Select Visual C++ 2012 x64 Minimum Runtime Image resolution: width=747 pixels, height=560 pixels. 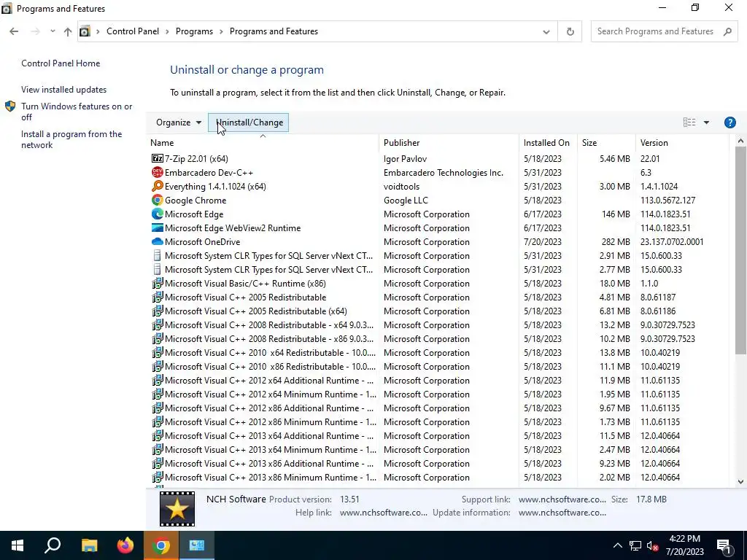[438, 394]
